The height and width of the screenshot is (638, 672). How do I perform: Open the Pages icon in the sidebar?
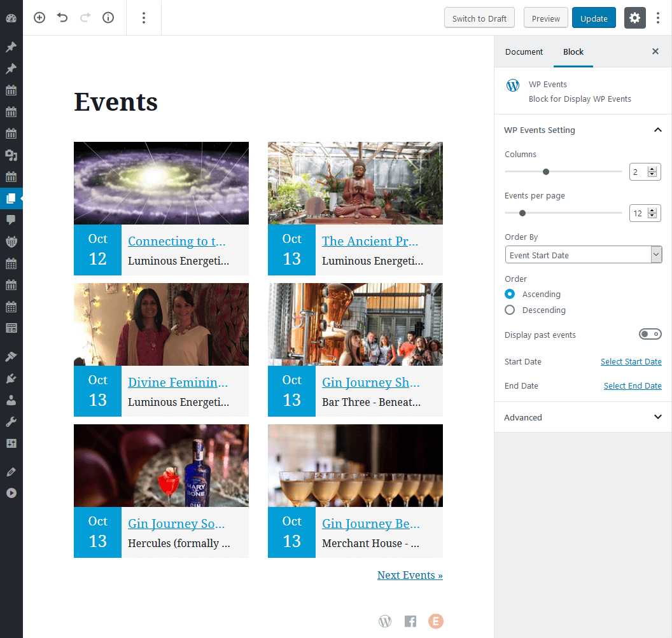pos(11,198)
